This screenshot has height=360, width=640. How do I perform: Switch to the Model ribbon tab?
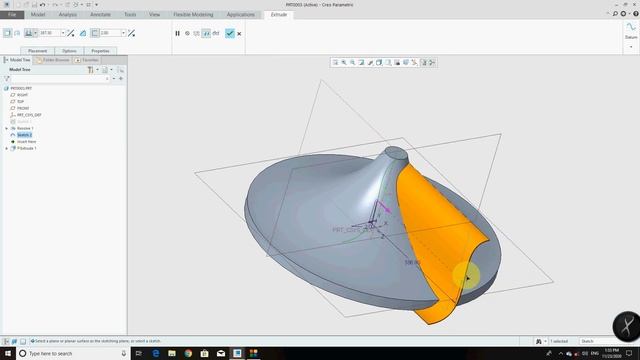pyautogui.click(x=38, y=15)
